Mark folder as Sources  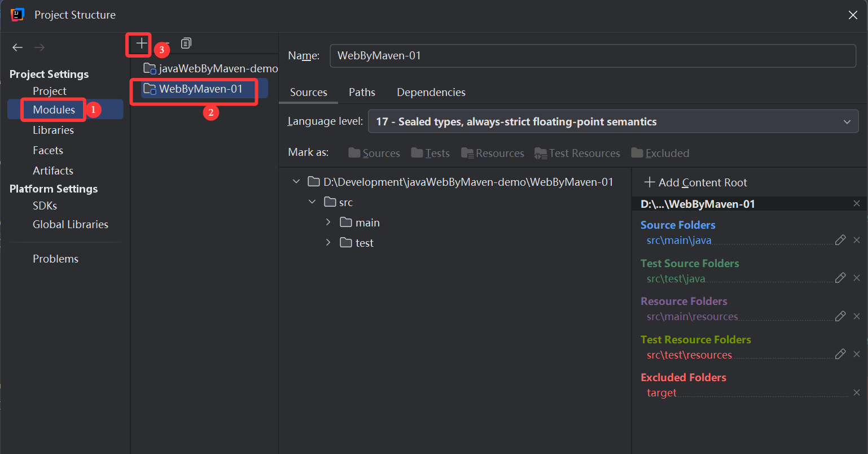coord(374,153)
